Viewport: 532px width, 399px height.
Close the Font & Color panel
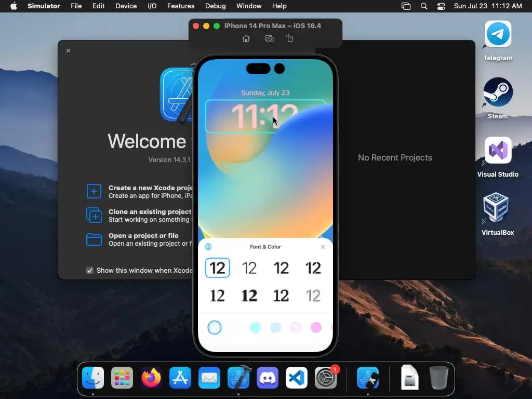(x=323, y=247)
